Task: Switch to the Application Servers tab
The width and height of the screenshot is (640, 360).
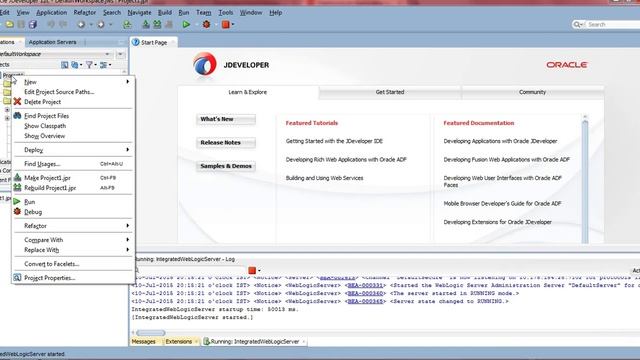Action: point(52,42)
